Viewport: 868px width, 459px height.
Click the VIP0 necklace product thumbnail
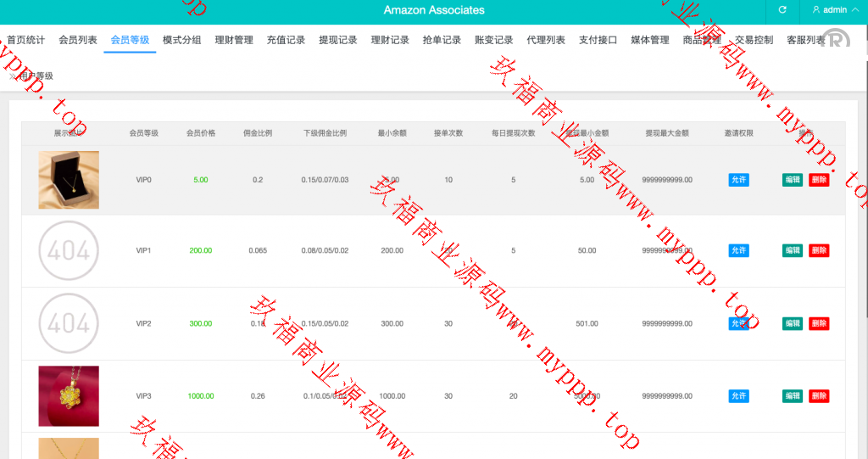69,180
